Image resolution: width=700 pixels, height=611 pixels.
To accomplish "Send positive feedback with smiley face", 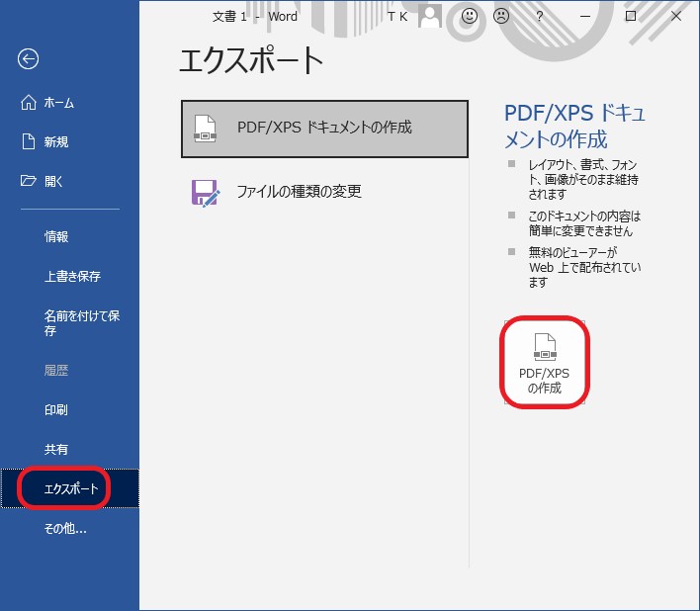I will click(470, 16).
